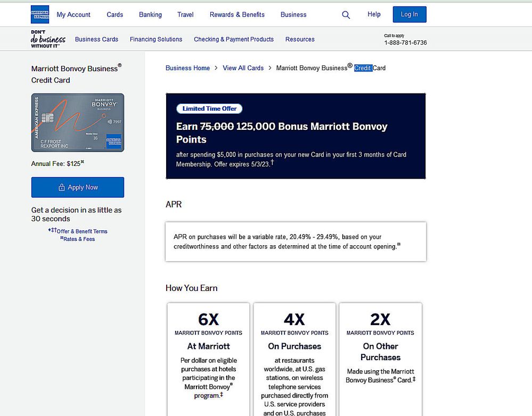This screenshot has height=416, width=532.
Task: Open Financing Solutions submenu
Action: (x=156, y=39)
